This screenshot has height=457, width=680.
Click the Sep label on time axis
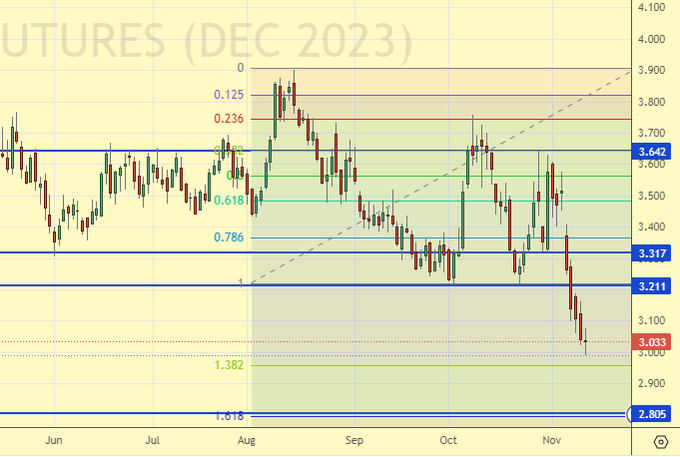[x=352, y=440]
